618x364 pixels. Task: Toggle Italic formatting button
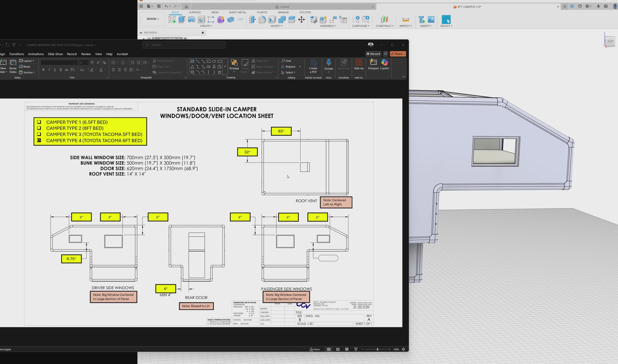[x=49, y=70]
